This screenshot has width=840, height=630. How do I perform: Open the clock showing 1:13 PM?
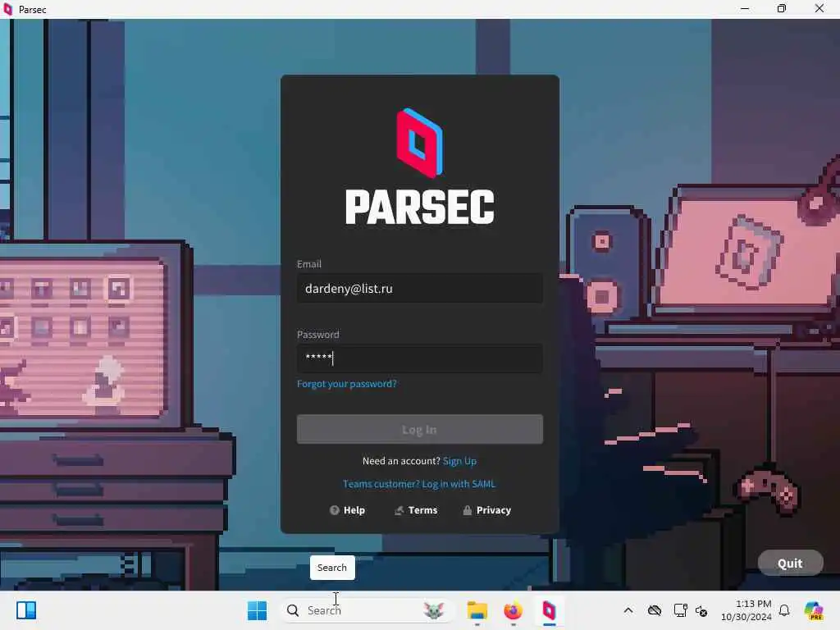(x=746, y=610)
